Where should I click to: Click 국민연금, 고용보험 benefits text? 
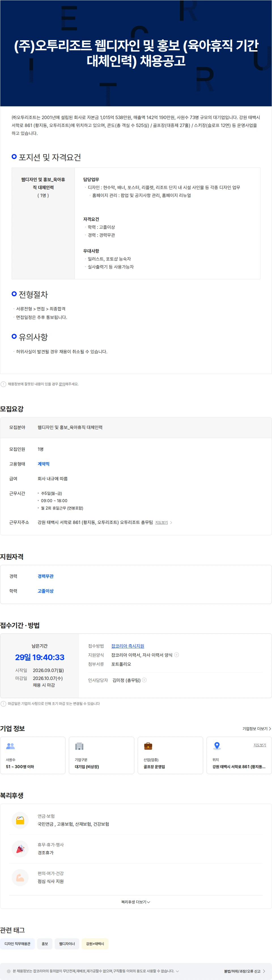point(73,824)
